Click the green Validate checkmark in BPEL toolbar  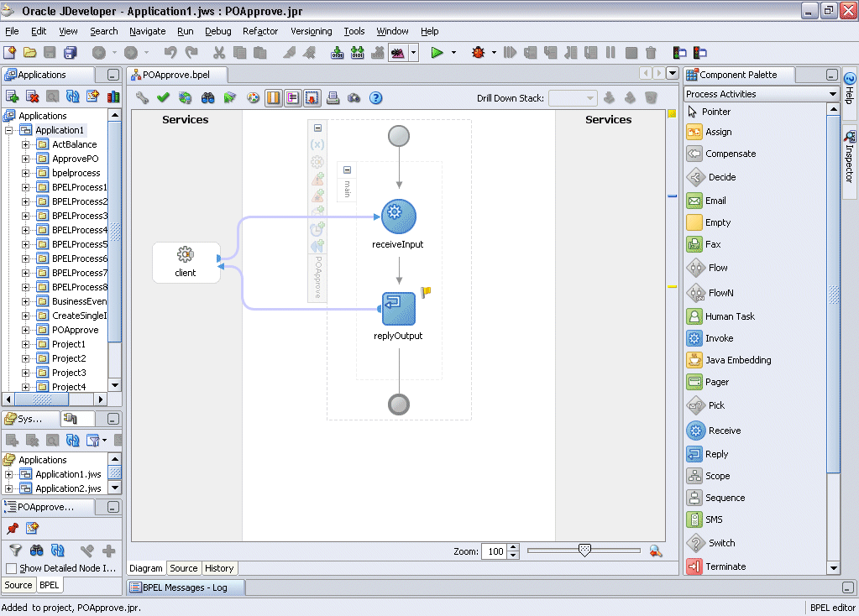(x=163, y=98)
